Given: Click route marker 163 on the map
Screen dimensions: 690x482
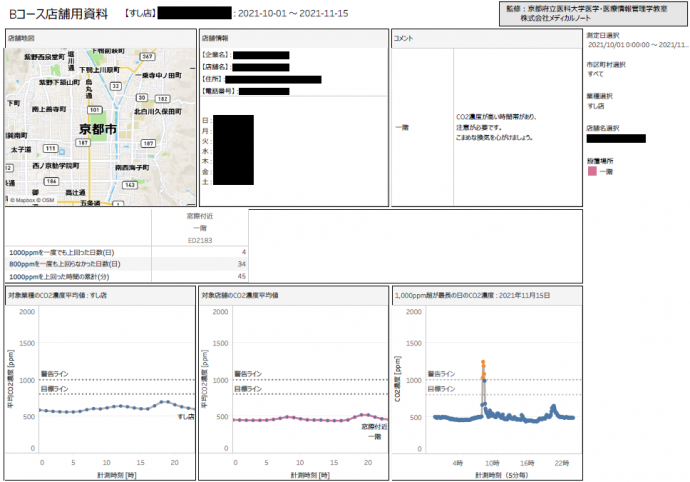Looking at the screenshot, I should coord(129,185).
